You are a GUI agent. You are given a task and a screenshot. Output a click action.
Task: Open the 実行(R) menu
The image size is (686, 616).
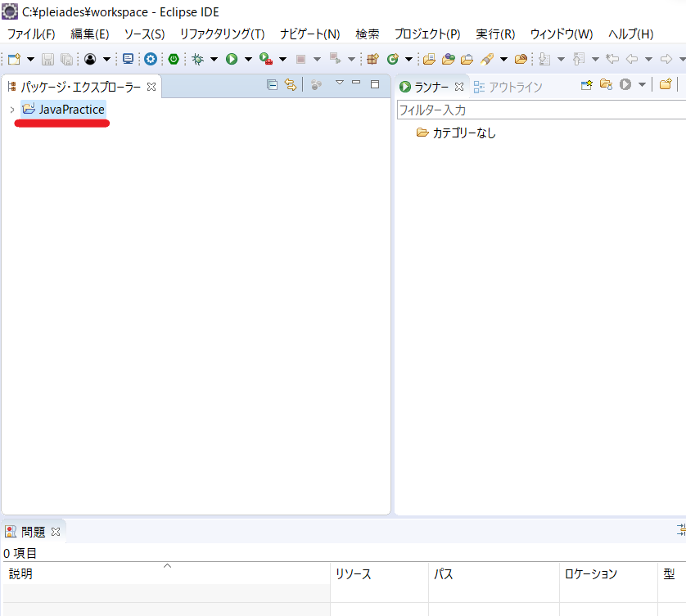pyautogui.click(x=495, y=34)
